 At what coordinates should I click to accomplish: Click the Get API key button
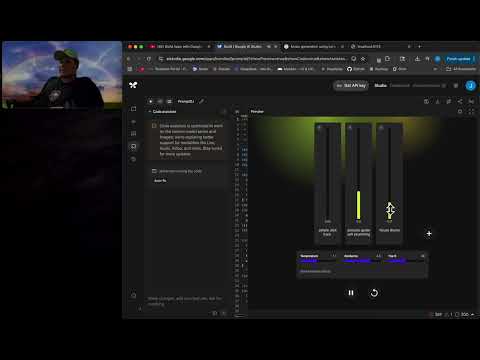click(x=351, y=86)
